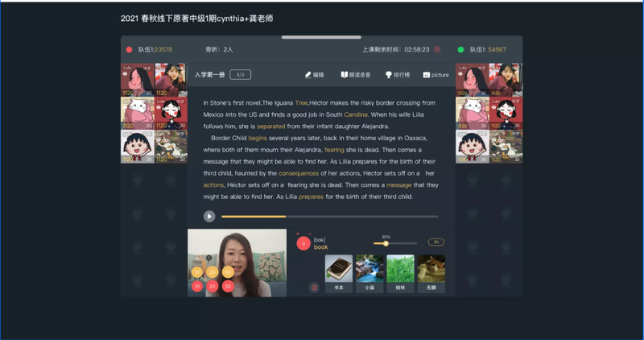The image size is (644, 340).
Task: Award yellow 50 points
Action: (228, 272)
